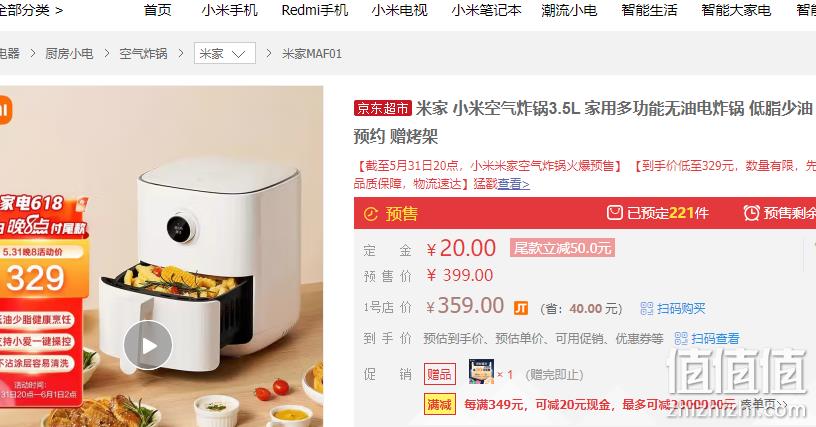Go to the 首页 navigation tab

point(158,10)
